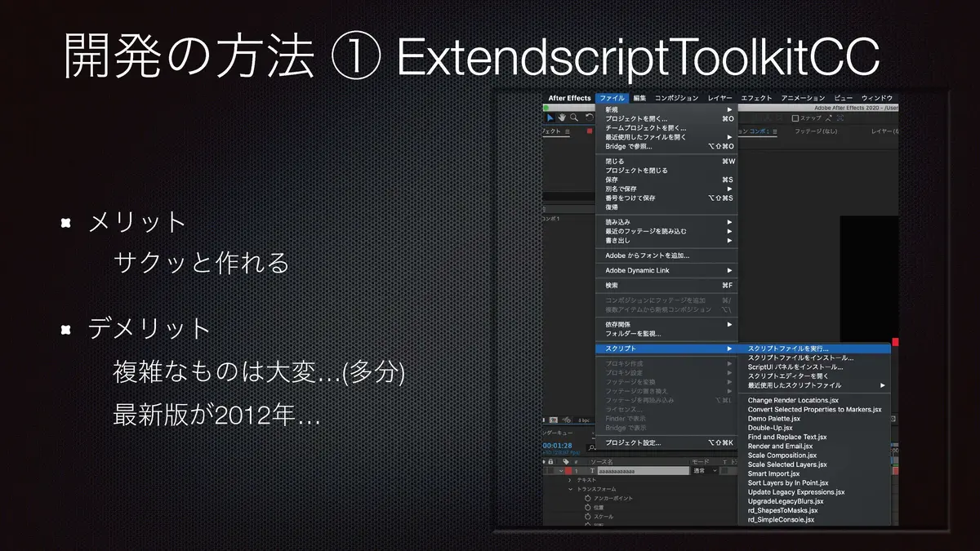Click the T text layer icon
Image resolution: width=980 pixels, height=551 pixels.
point(592,471)
